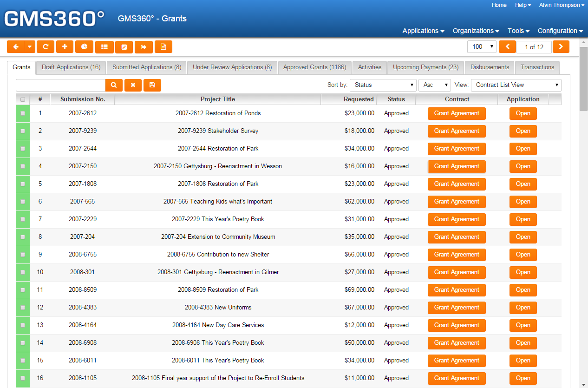Open Grant Agreement for 2007-2150 Gettysburg
Screen dimensions: 588x388
point(457,166)
